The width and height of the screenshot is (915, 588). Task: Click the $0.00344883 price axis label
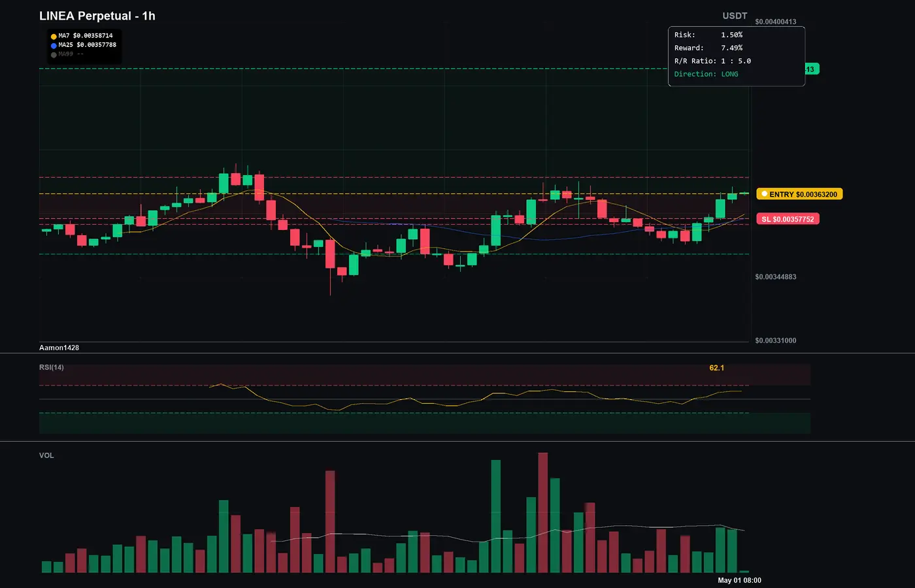click(776, 277)
